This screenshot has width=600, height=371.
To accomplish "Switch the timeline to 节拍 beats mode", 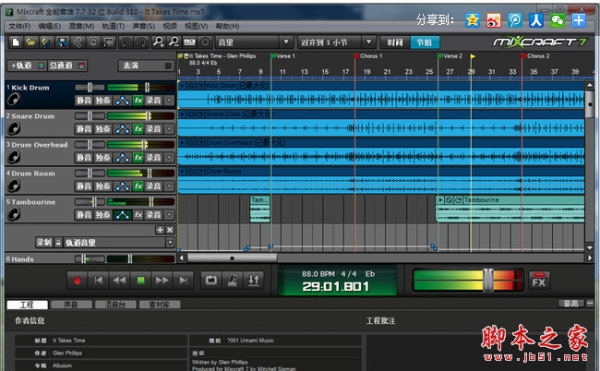I will click(424, 42).
